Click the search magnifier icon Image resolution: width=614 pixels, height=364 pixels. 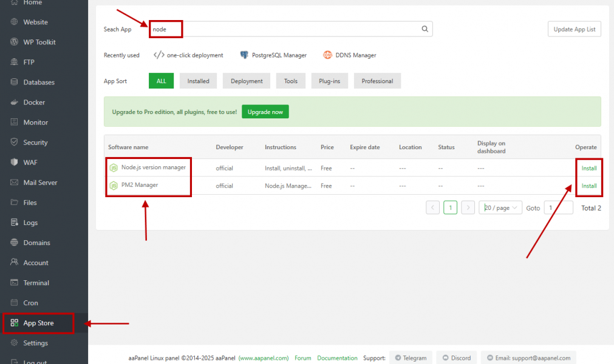pos(425,29)
